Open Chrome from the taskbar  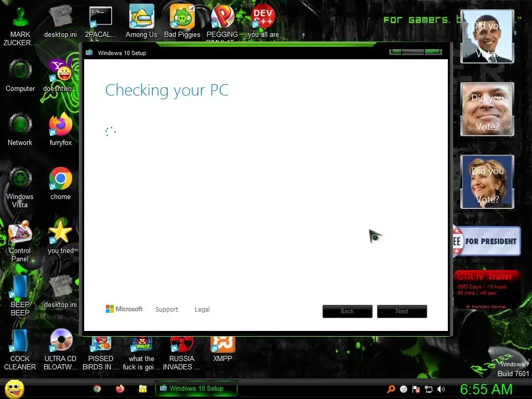pyautogui.click(x=97, y=389)
